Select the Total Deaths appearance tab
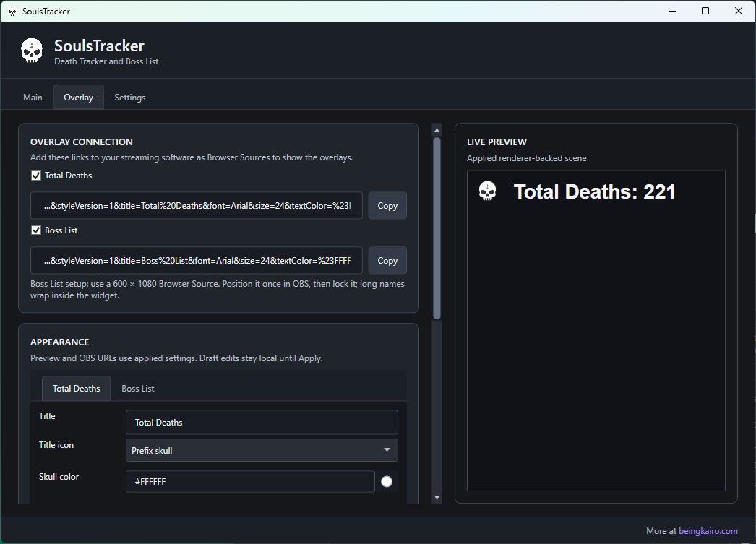The height and width of the screenshot is (544, 756). click(x=76, y=389)
